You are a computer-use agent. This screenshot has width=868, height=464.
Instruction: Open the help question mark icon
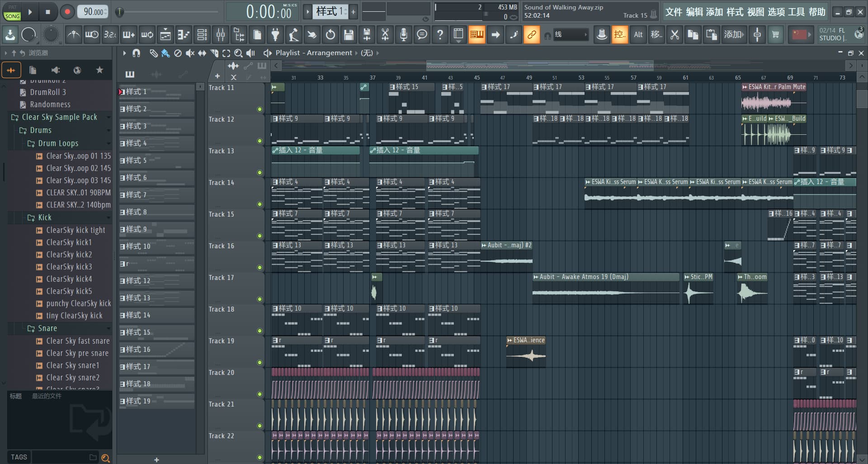440,34
